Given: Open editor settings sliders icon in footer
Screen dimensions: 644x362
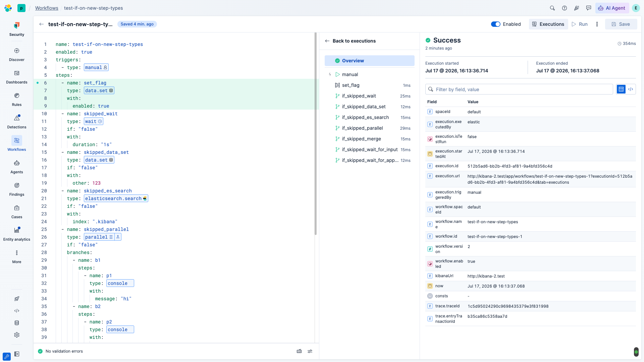Looking at the screenshot, I should coord(310,351).
